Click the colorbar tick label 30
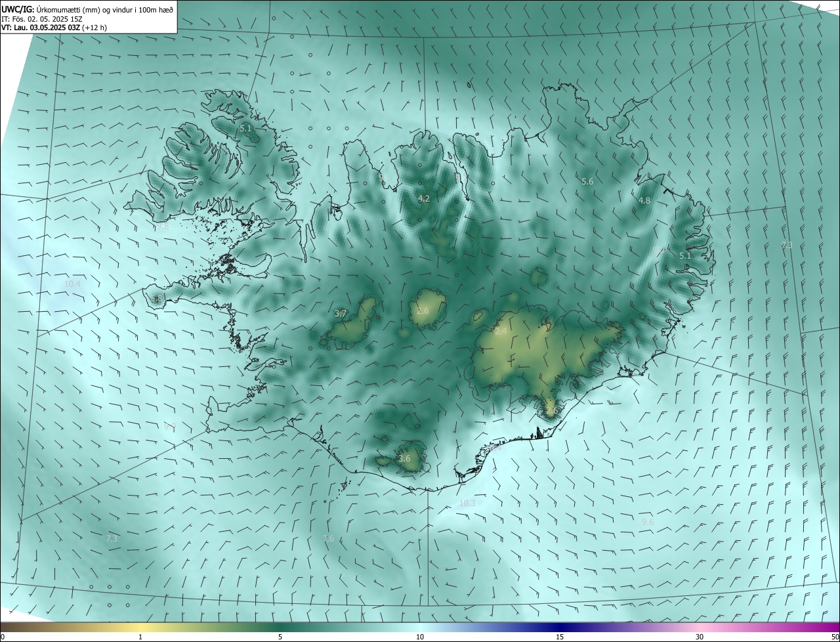Viewport: 840px width, 642px height. [700, 637]
